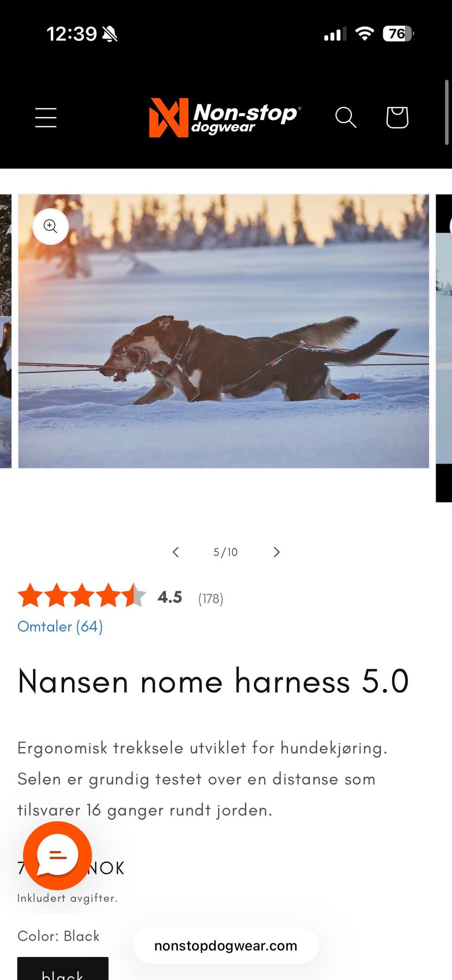Open the orange chat support bubble
The height and width of the screenshot is (980, 452).
[x=57, y=855]
